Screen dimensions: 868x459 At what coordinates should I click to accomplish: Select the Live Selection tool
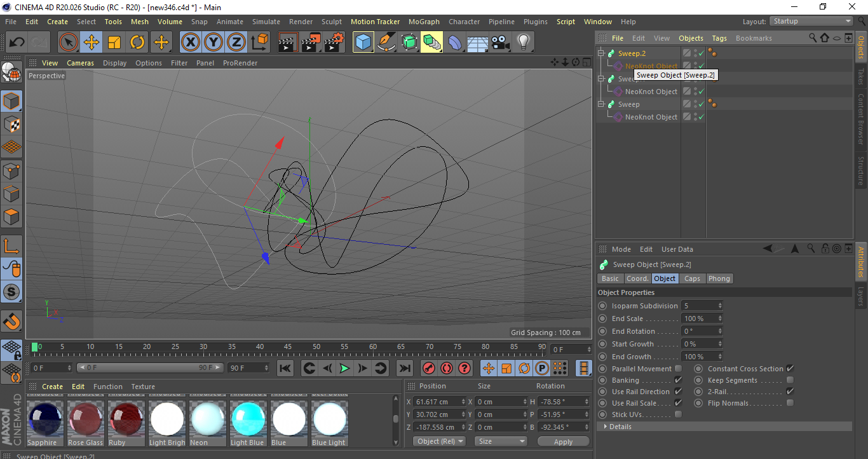[x=69, y=43]
